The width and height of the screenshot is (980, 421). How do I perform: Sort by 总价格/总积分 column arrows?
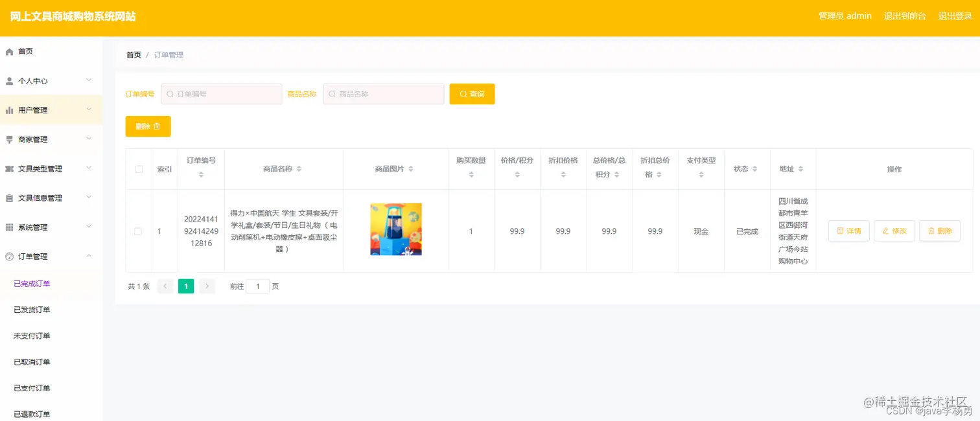[618, 175]
